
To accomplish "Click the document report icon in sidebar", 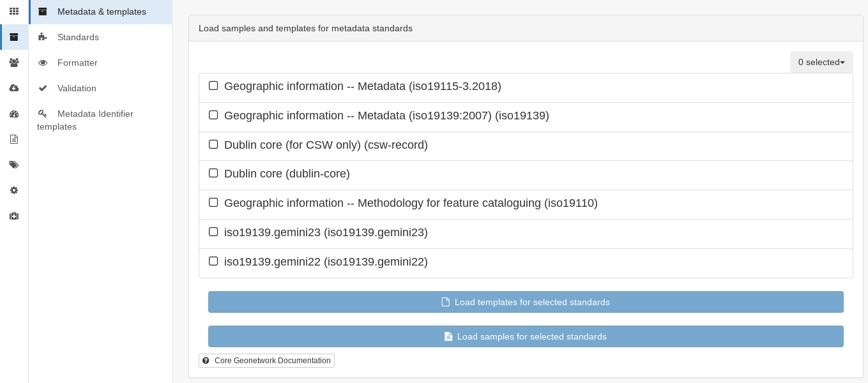I will click(x=14, y=139).
